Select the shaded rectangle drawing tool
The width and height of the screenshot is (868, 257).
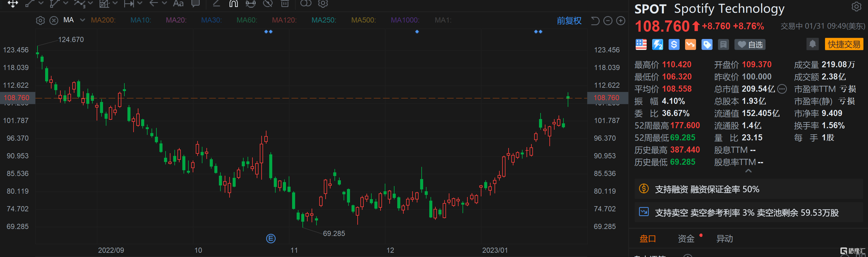(x=104, y=3)
